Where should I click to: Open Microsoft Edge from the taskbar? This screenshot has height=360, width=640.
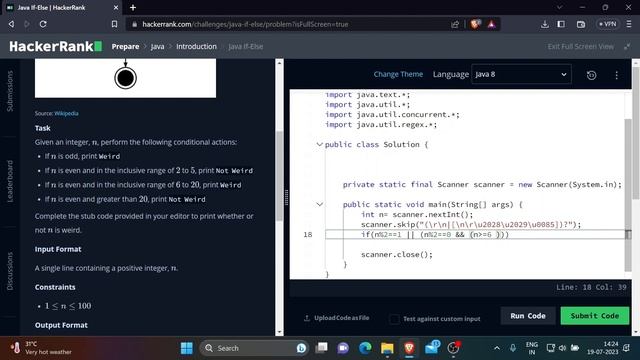click(x=365, y=348)
